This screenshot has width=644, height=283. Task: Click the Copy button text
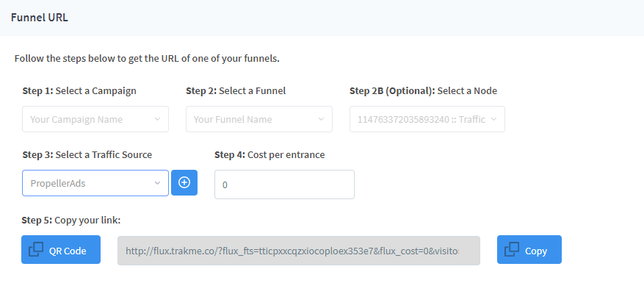click(535, 251)
